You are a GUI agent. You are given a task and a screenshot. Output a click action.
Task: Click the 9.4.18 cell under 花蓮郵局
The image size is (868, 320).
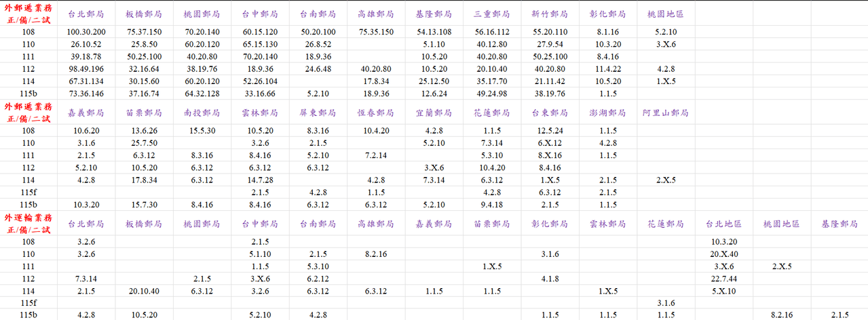pos(492,204)
